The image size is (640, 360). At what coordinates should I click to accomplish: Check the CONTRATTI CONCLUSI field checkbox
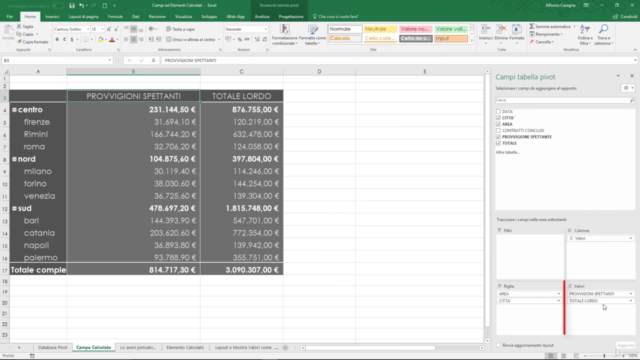[x=498, y=131]
